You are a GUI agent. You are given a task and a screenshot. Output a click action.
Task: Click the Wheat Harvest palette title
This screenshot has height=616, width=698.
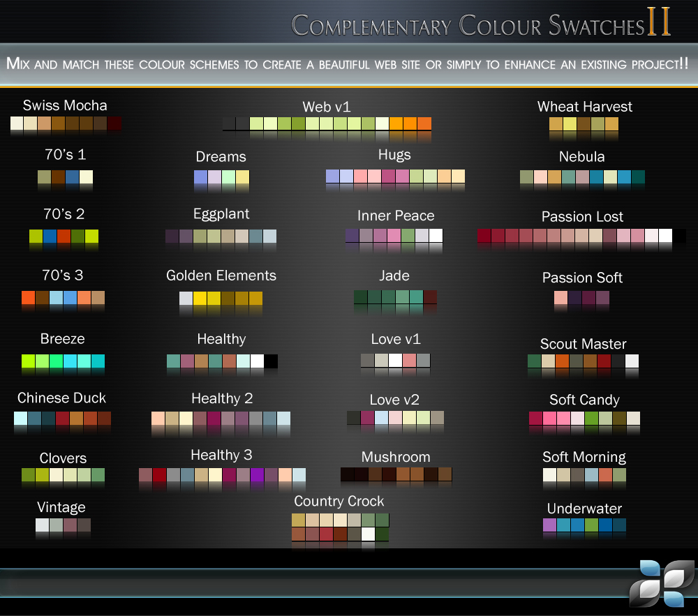pyautogui.click(x=584, y=107)
